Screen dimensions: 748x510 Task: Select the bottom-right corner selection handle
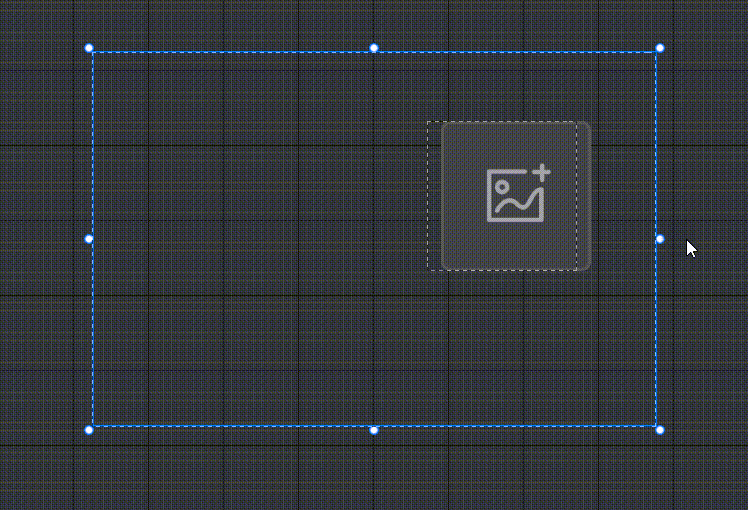click(x=660, y=430)
